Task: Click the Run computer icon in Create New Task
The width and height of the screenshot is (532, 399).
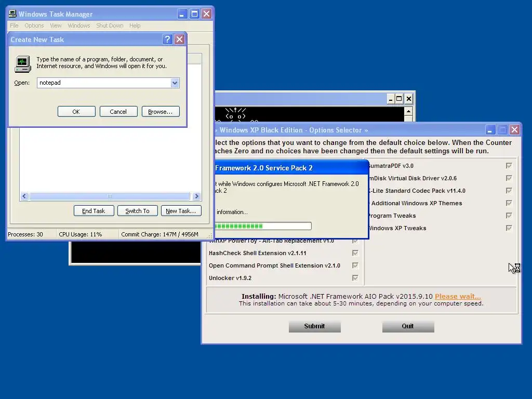Action: [23, 64]
